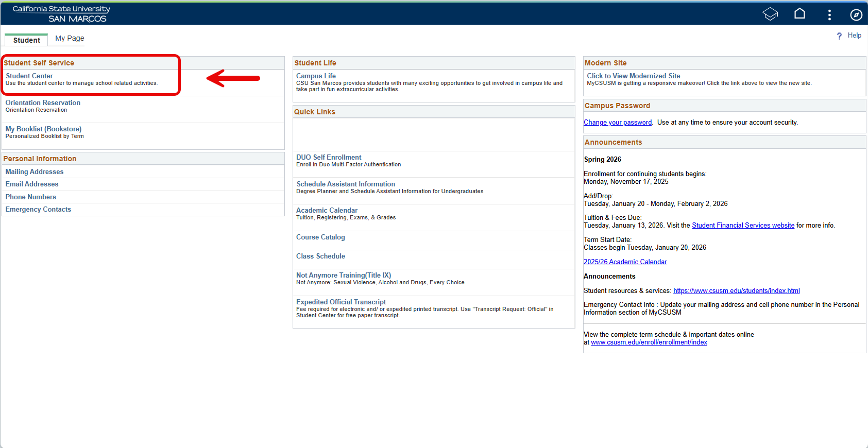Click to View Modernized Site
Viewport: 868px width, 448px height.
coord(633,76)
